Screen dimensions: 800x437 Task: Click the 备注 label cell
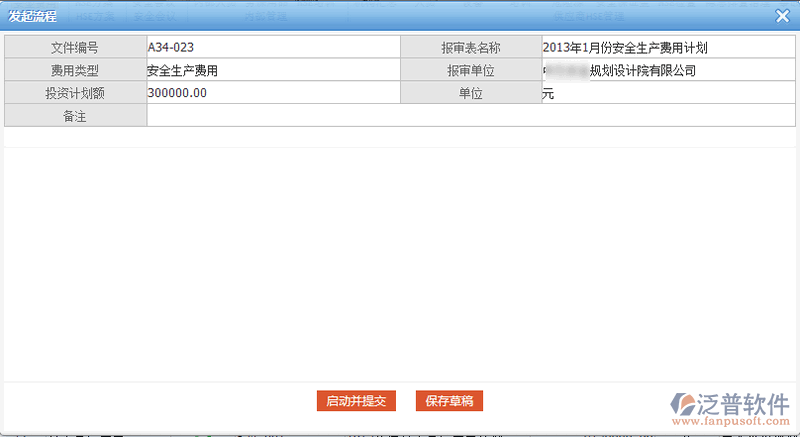(x=76, y=116)
